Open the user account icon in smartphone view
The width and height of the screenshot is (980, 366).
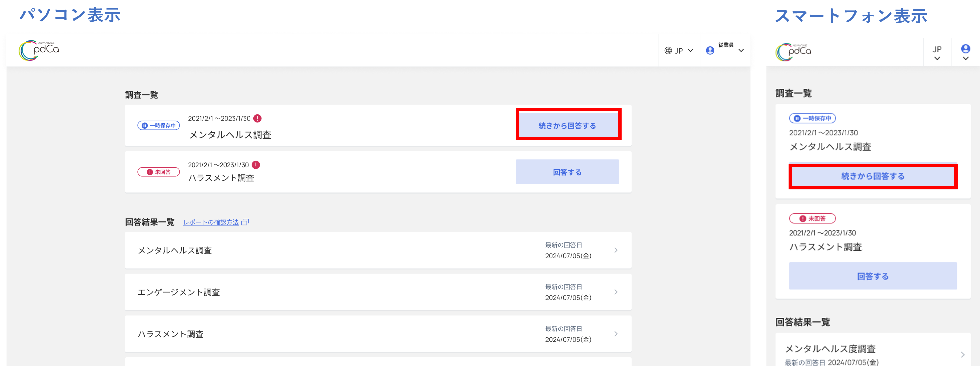pyautogui.click(x=966, y=49)
